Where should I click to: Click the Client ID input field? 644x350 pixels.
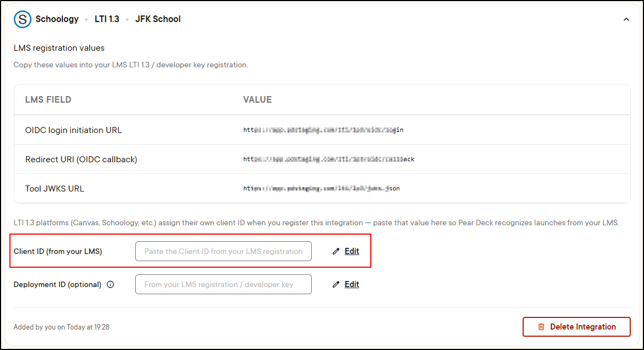[223, 251]
